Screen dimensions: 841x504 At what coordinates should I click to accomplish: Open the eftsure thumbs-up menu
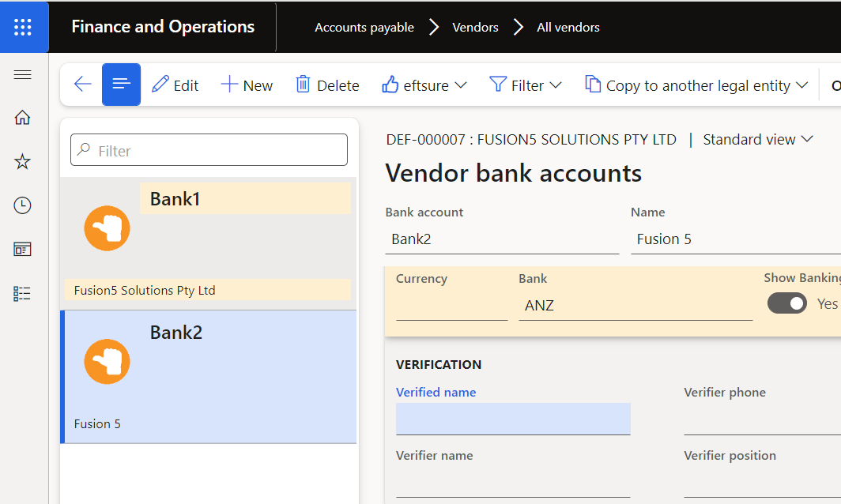click(x=424, y=85)
